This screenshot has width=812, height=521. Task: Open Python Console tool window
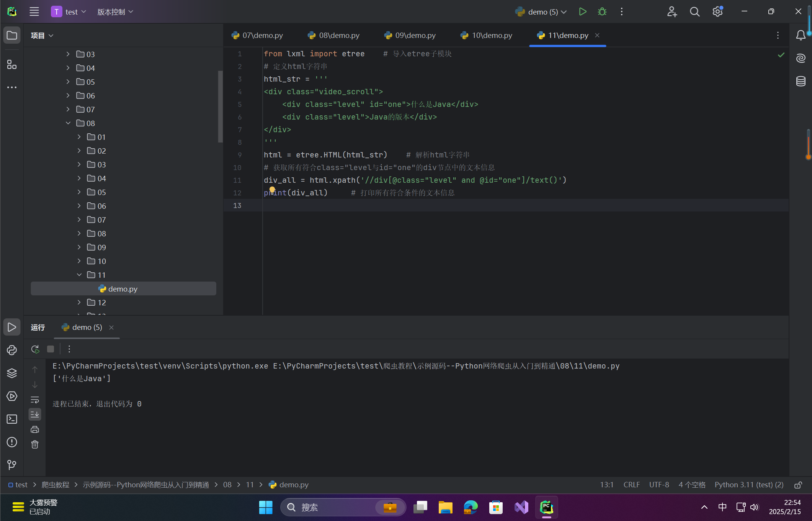[x=12, y=350]
